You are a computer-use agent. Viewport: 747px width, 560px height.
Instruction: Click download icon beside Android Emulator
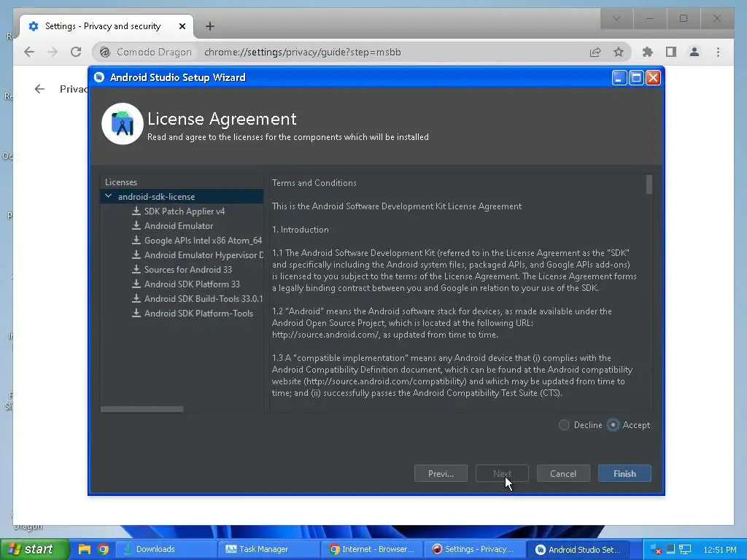click(x=136, y=226)
